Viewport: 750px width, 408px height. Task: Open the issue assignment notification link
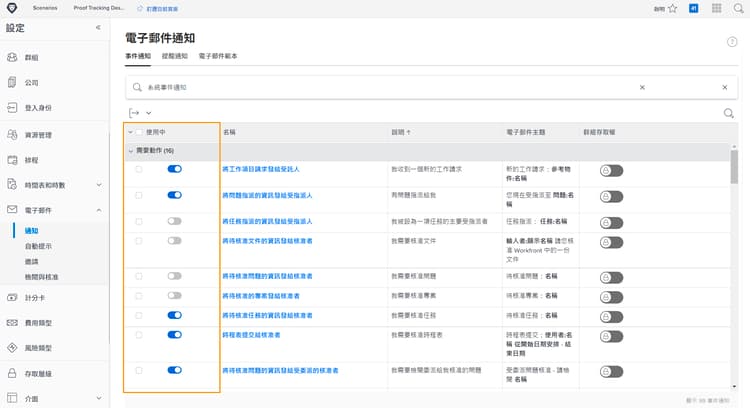267,195
